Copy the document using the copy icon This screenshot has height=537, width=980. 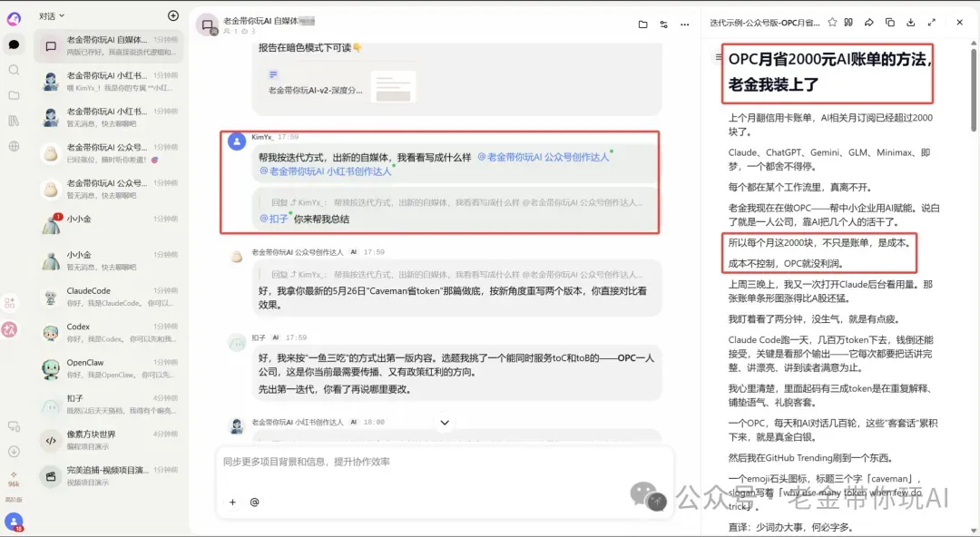890,22
